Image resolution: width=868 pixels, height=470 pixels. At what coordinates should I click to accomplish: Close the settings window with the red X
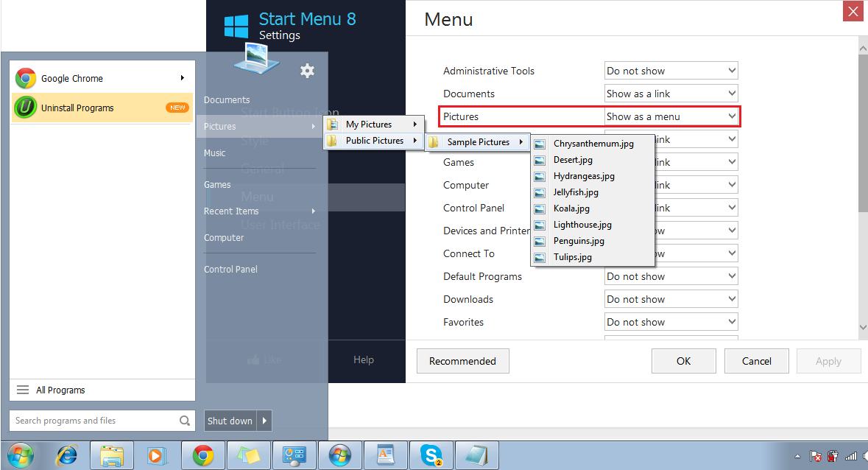(x=853, y=11)
